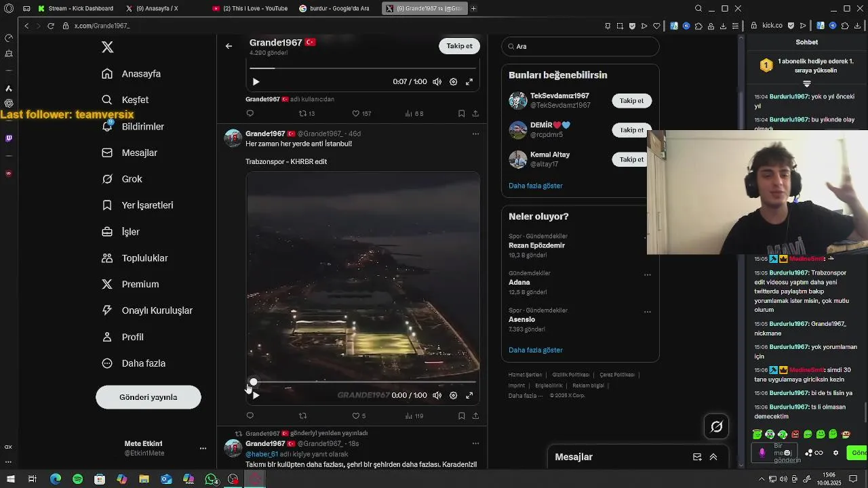Open Onaylı Kuruluşlar page
Image resolution: width=868 pixels, height=488 pixels.
[x=147, y=310]
